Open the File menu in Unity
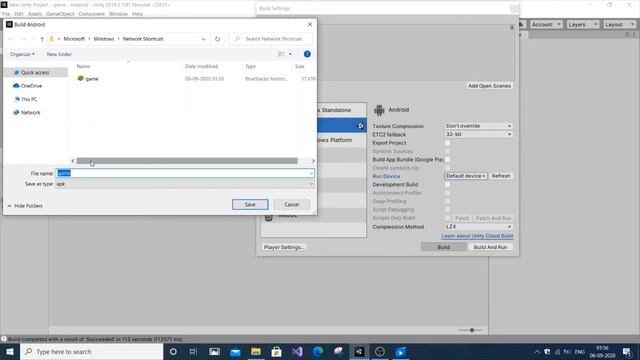Image resolution: width=640 pixels, height=360 pixels. click(x=6, y=14)
